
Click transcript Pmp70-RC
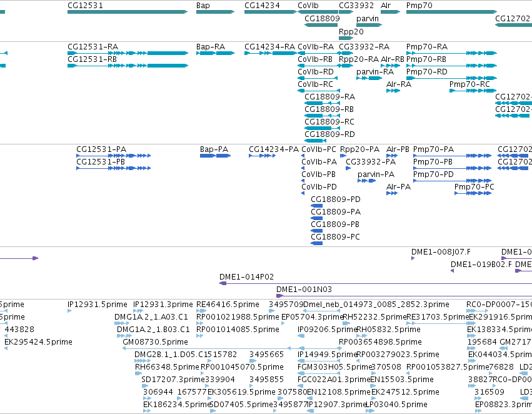(473, 91)
